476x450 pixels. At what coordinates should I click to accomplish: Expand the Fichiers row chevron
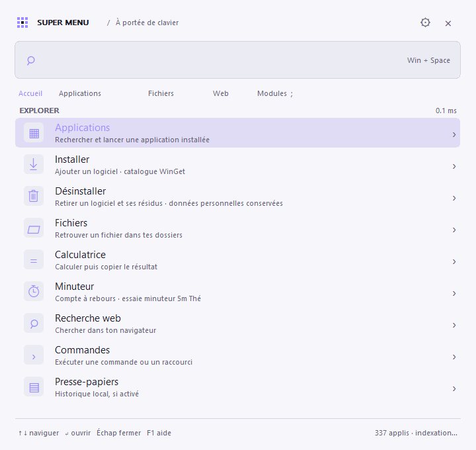click(x=454, y=230)
